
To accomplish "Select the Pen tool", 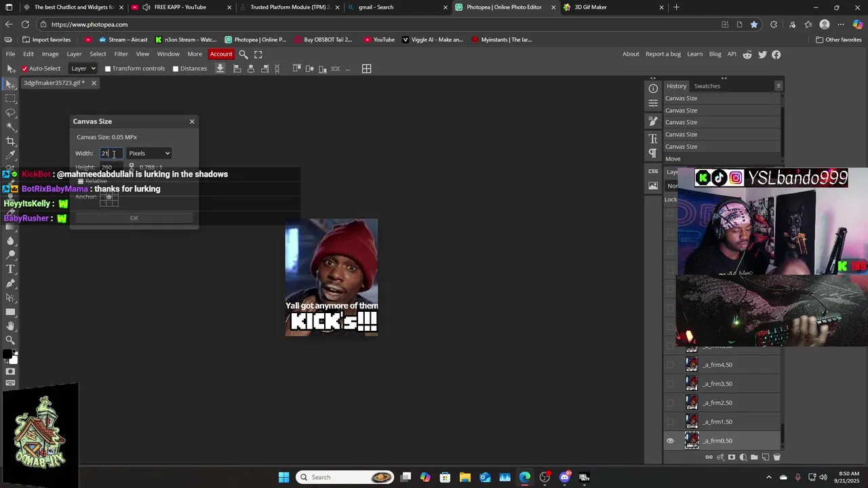I will click(x=11, y=283).
